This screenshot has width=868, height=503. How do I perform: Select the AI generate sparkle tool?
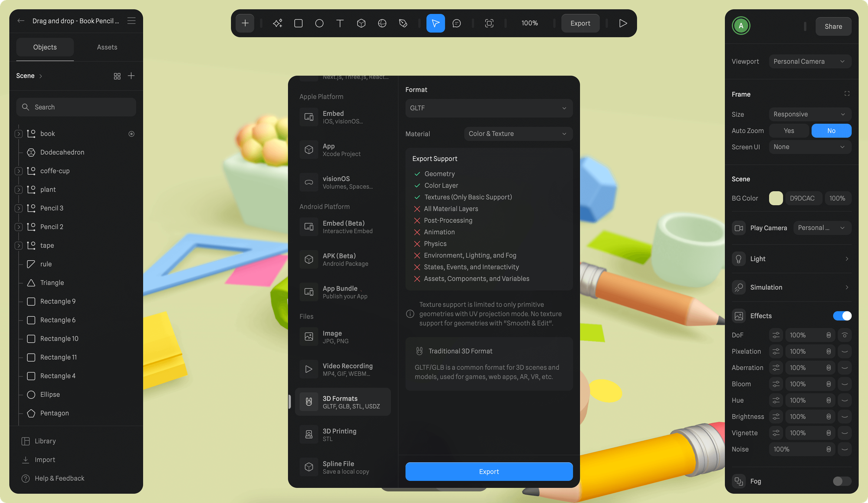tap(278, 23)
